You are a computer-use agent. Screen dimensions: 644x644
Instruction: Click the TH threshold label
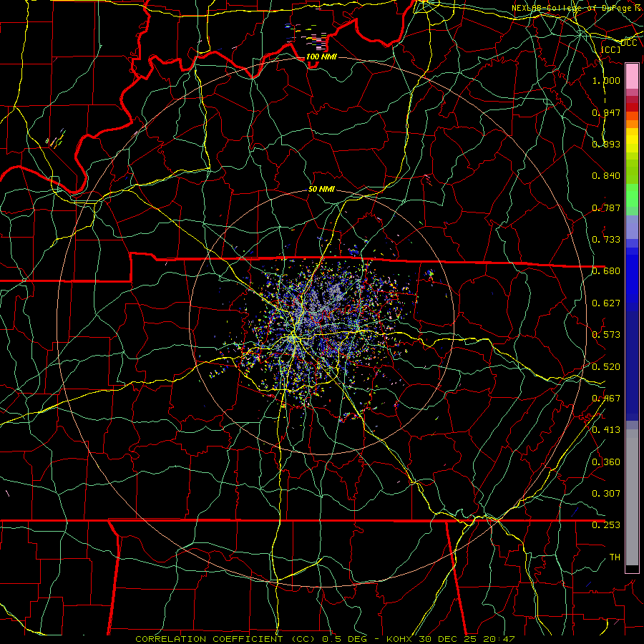(615, 557)
